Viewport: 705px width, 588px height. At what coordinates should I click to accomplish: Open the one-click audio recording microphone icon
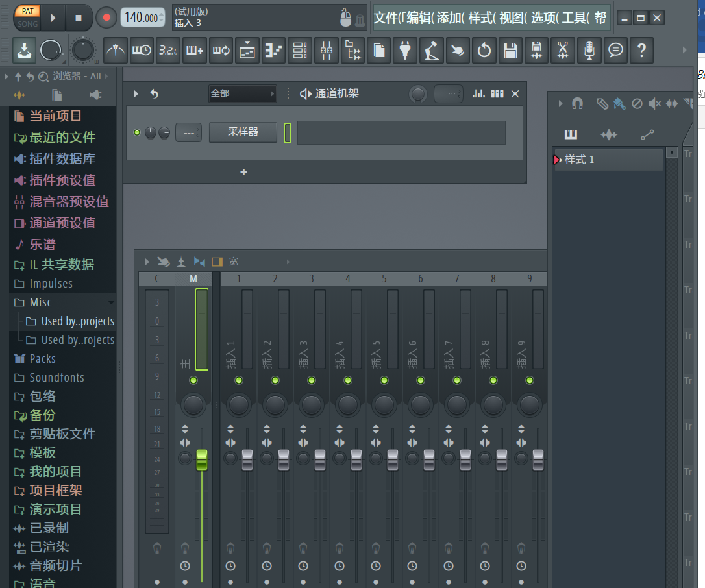[x=589, y=50]
